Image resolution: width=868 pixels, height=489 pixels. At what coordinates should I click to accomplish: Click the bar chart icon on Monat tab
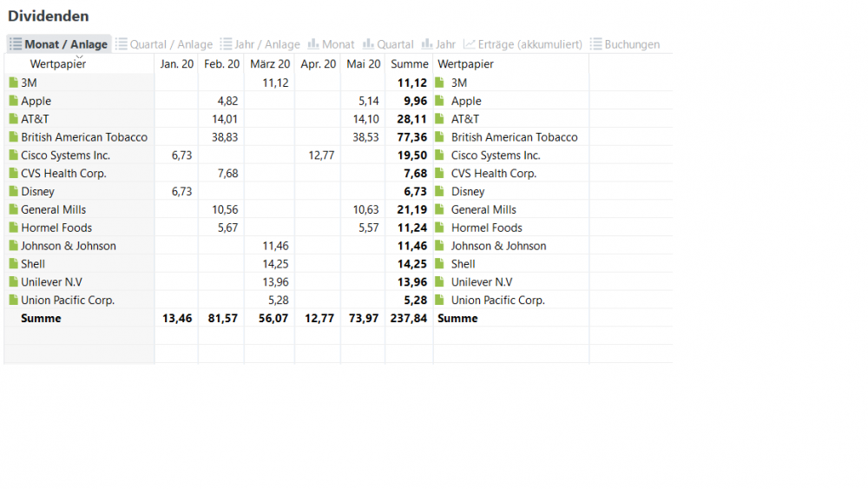[x=313, y=43]
